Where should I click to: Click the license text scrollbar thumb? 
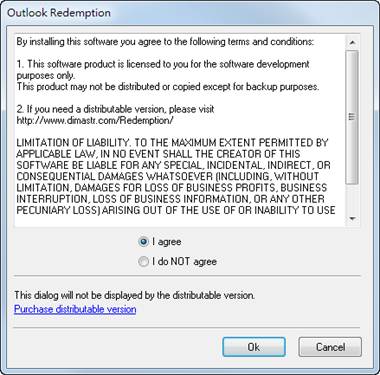coord(352,117)
